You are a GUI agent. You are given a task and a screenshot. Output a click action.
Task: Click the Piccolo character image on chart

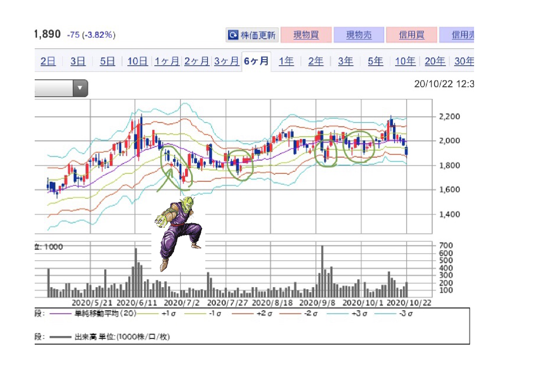(179, 234)
